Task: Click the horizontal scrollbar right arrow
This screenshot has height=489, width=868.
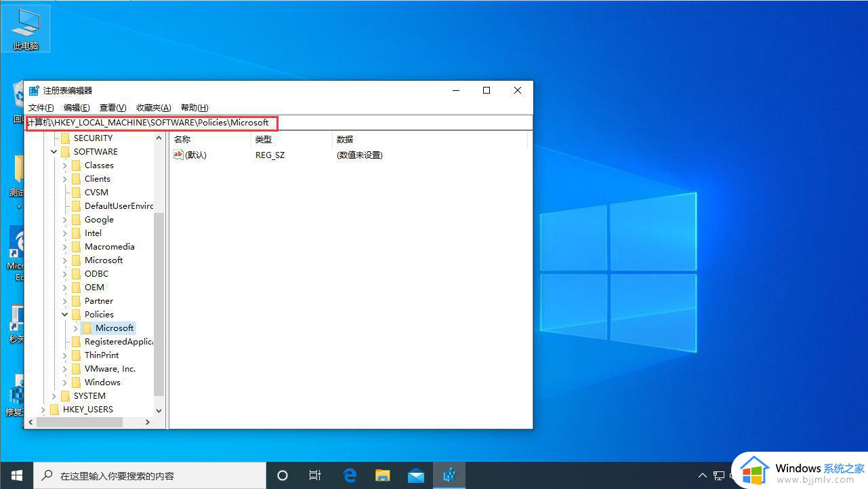Action: click(x=148, y=422)
